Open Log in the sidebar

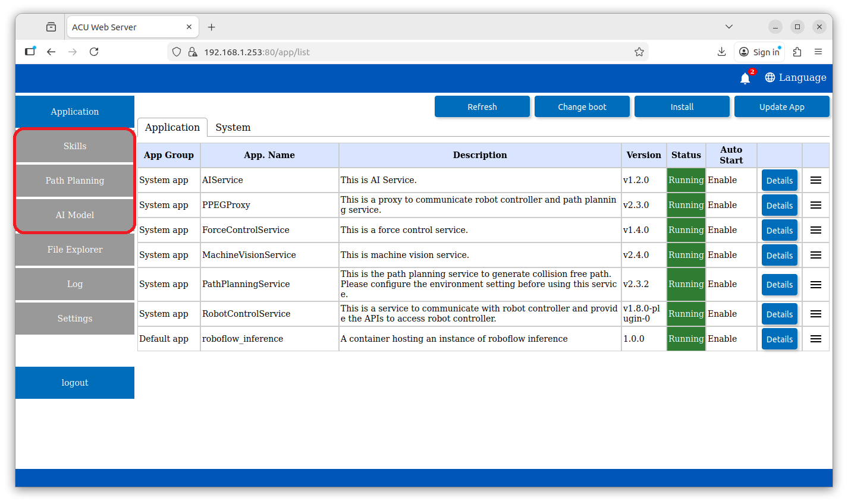[x=75, y=284]
